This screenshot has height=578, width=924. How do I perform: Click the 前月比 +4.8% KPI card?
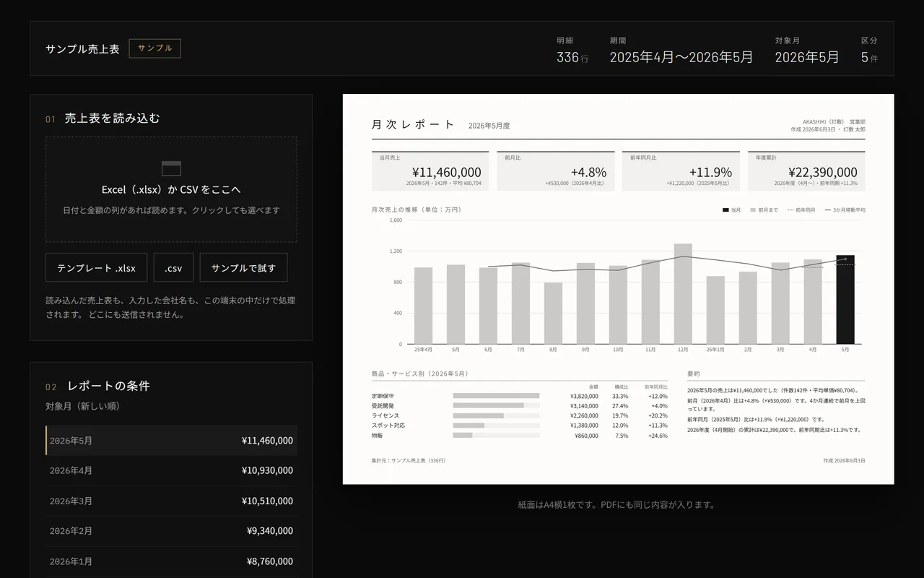(556, 171)
